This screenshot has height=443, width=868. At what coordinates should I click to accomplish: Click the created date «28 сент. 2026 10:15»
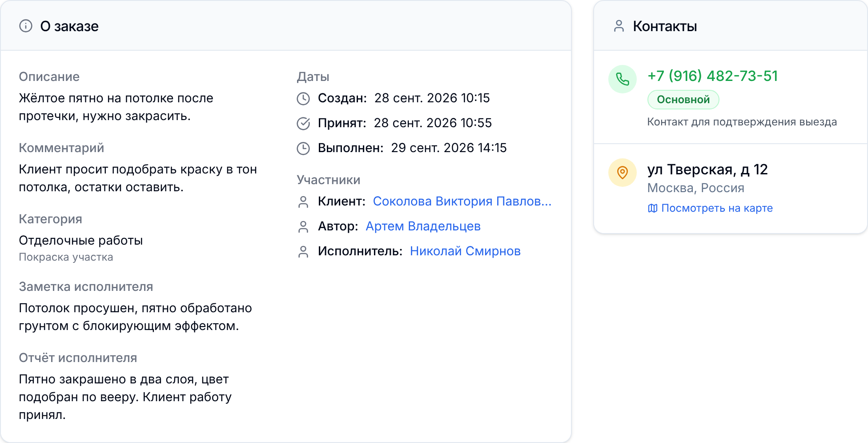click(432, 98)
